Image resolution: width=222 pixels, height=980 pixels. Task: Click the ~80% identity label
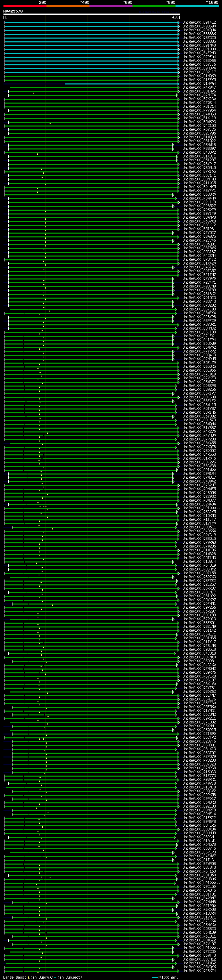[170, 2]
